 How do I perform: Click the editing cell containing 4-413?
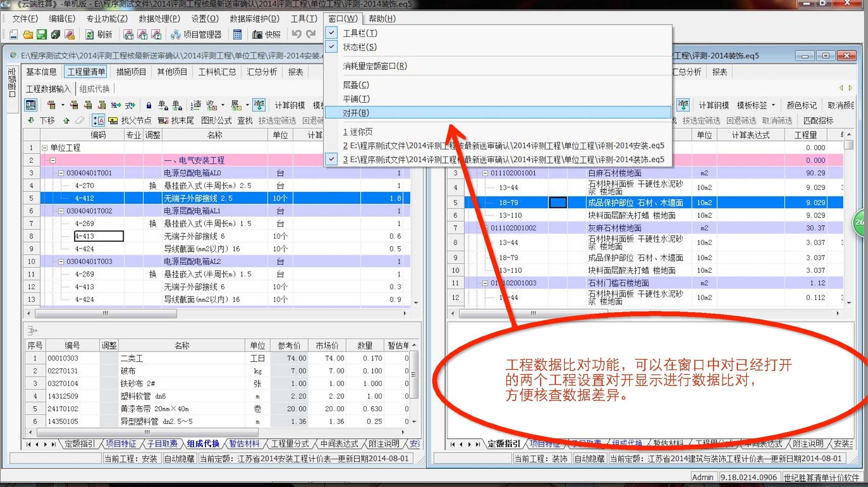[99, 236]
